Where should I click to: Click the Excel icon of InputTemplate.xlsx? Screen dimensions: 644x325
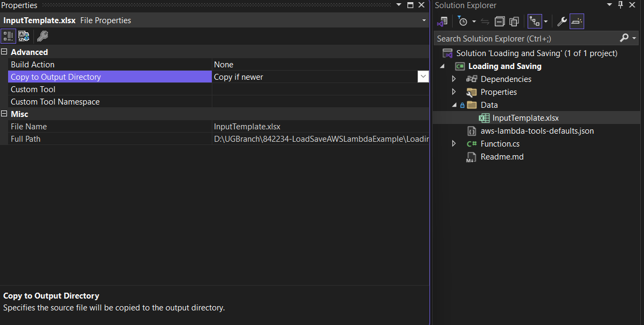pyautogui.click(x=484, y=118)
